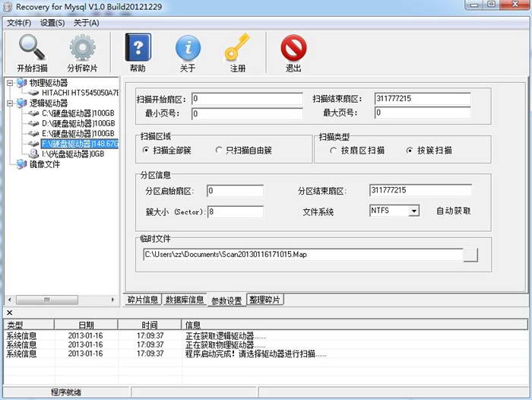Select F:\(硬盘驱动器)148.67G drive

point(80,144)
